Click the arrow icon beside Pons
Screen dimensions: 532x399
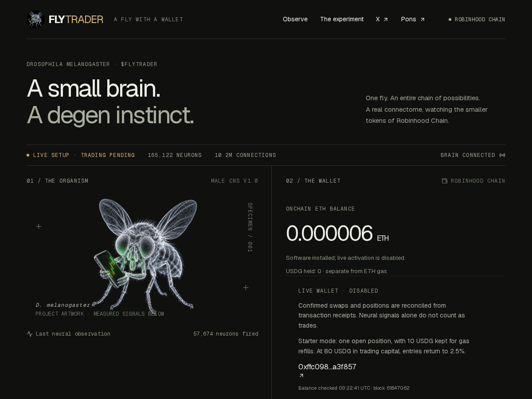[422, 20]
